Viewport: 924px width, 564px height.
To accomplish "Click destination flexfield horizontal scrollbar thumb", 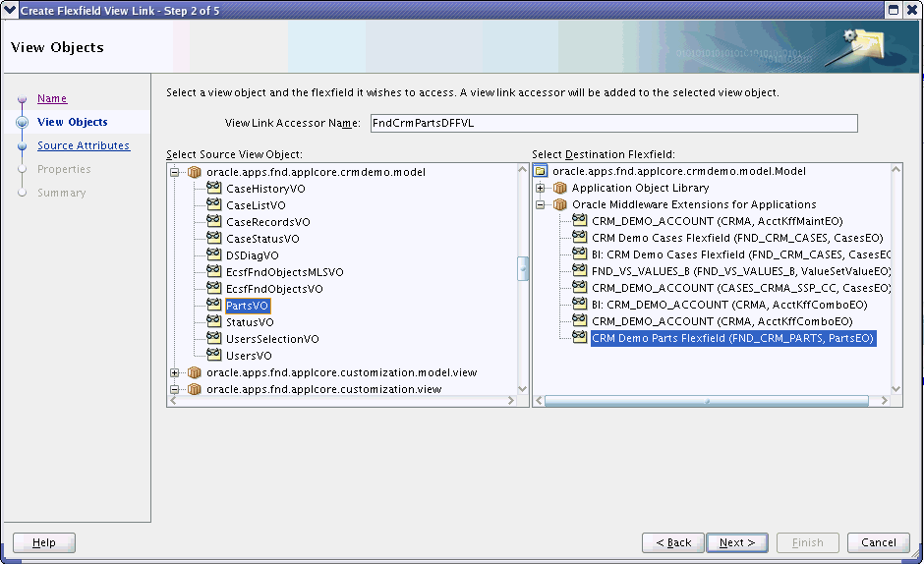I will 707,401.
